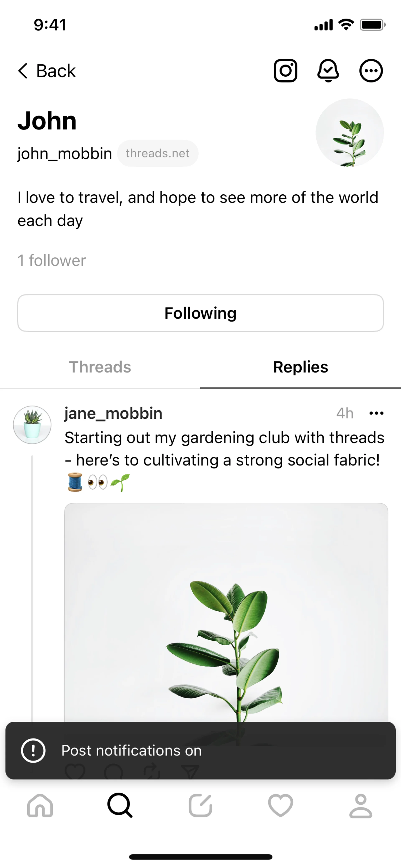Open the Search tab icon
Viewport: 401px width, 868px height.
[120, 806]
